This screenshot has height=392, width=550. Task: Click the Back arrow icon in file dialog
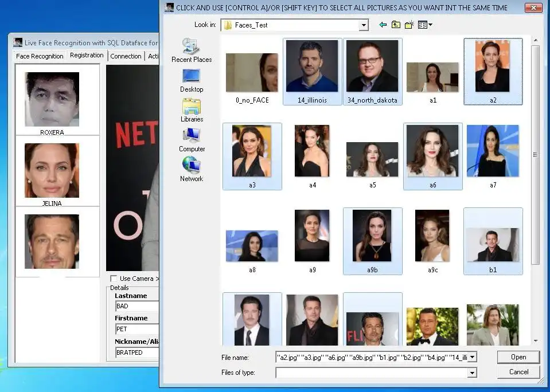383,25
